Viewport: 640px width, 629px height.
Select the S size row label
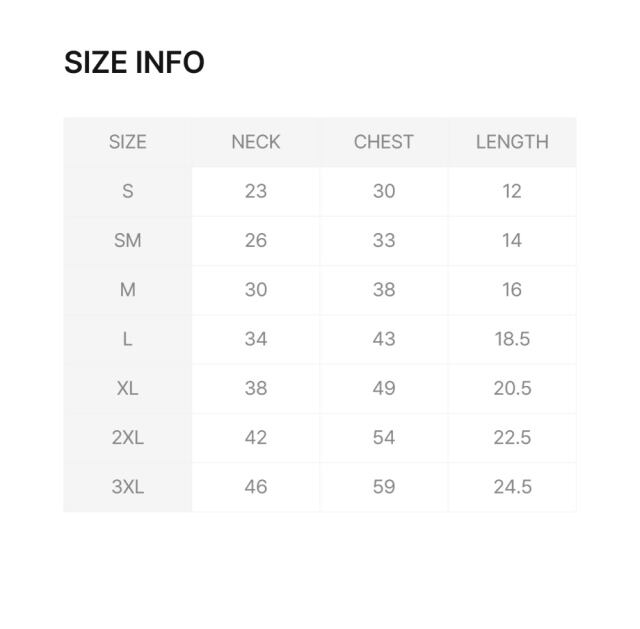(127, 191)
